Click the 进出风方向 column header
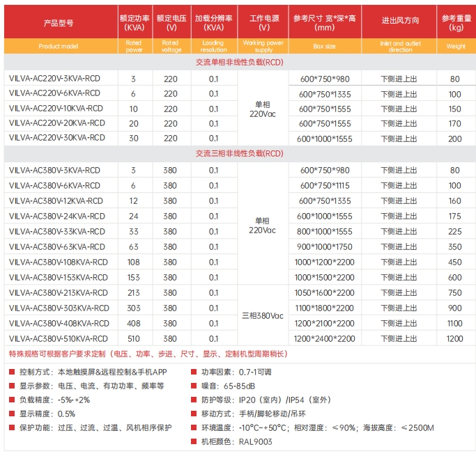The image size is (476, 456). [400, 22]
